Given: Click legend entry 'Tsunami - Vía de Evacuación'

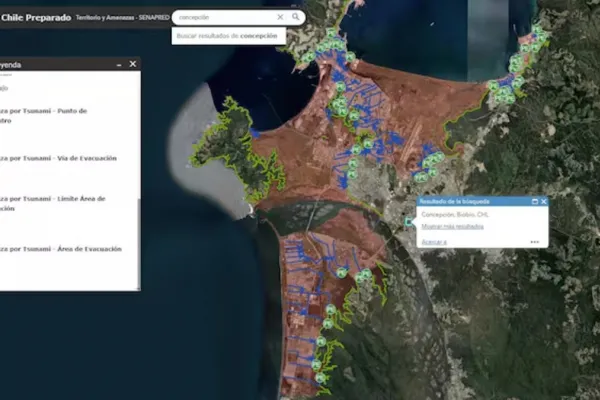Looking at the screenshot, I should [58, 158].
